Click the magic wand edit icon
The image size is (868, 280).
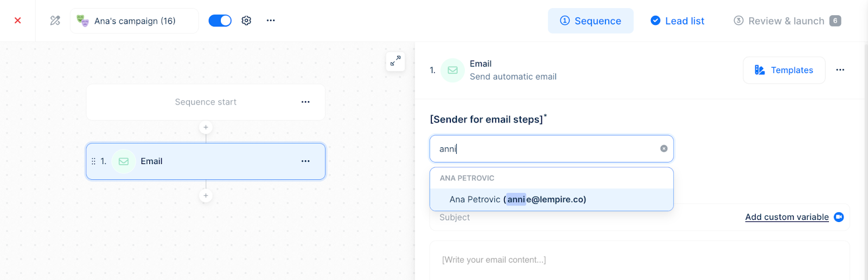tap(55, 21)
